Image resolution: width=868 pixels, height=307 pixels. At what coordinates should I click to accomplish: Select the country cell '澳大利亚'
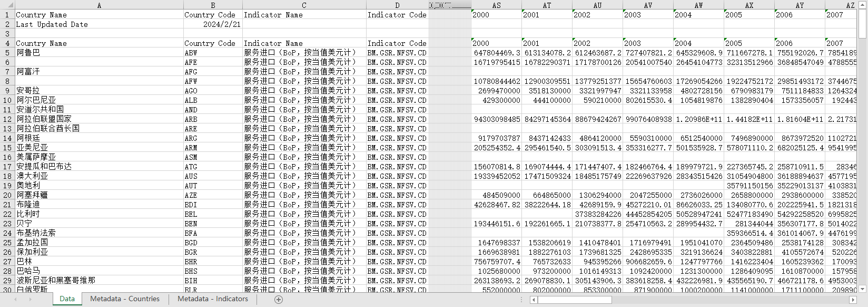click(x=99, y=176)
